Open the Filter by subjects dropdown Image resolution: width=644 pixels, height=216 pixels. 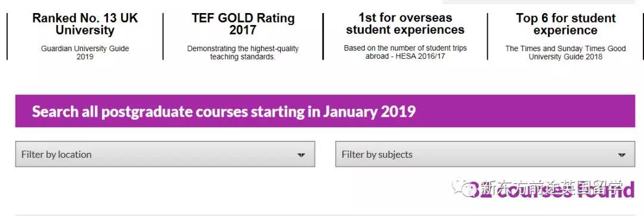click(485, 154)
